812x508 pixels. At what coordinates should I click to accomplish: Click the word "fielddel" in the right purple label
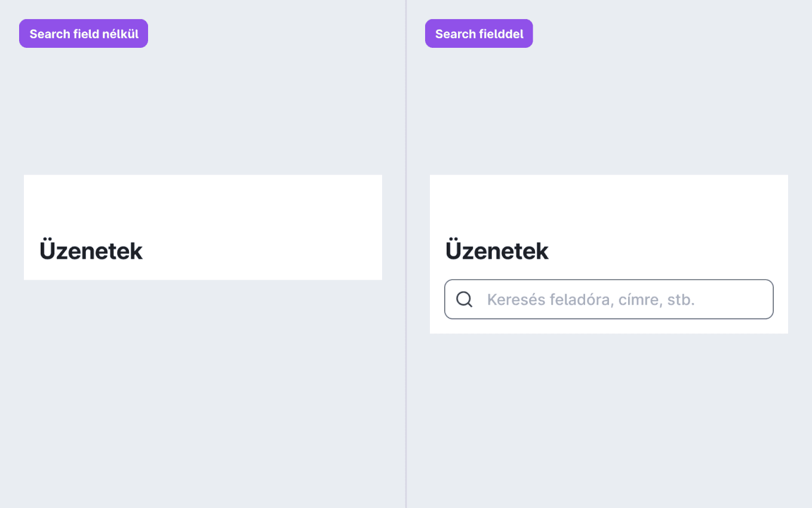(x=500, y=34)
